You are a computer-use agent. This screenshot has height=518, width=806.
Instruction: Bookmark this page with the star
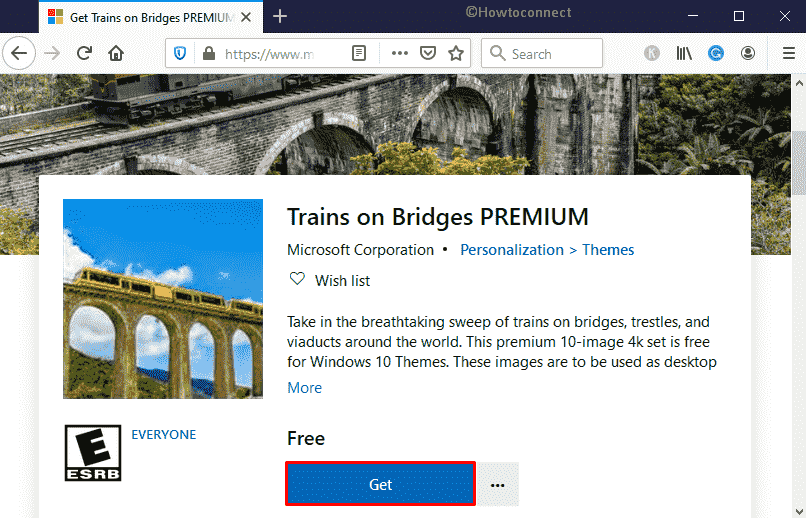point(456,54)
